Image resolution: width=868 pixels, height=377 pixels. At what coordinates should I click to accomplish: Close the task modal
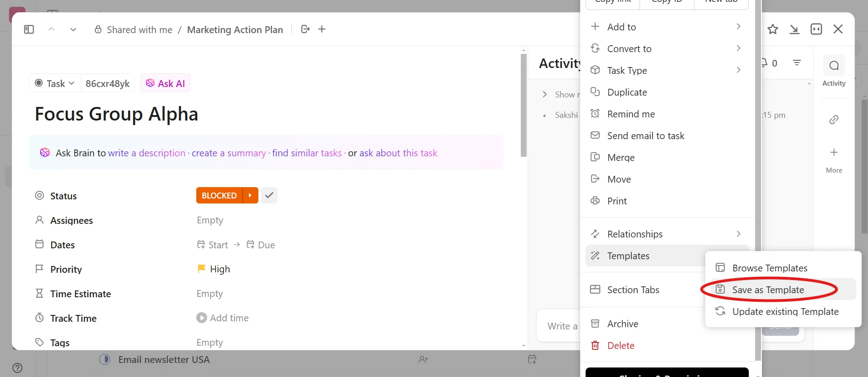click(x=838, y=29)
